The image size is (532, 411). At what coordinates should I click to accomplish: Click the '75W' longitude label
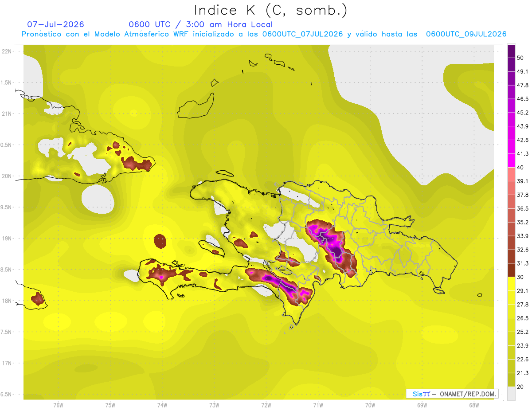coord(110,405)
